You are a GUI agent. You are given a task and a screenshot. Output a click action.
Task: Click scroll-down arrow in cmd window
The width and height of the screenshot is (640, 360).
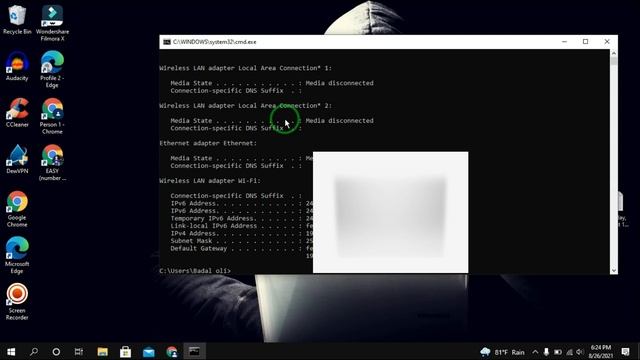(x=614, y=270)
